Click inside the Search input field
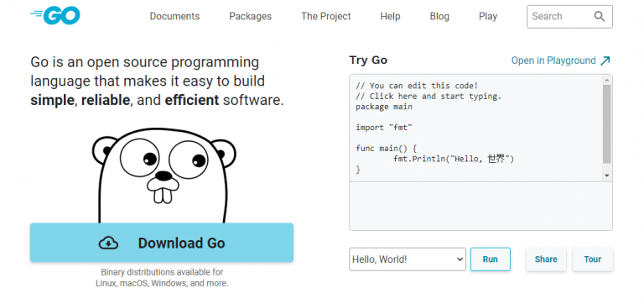644x304 pixels. (561, 17)
